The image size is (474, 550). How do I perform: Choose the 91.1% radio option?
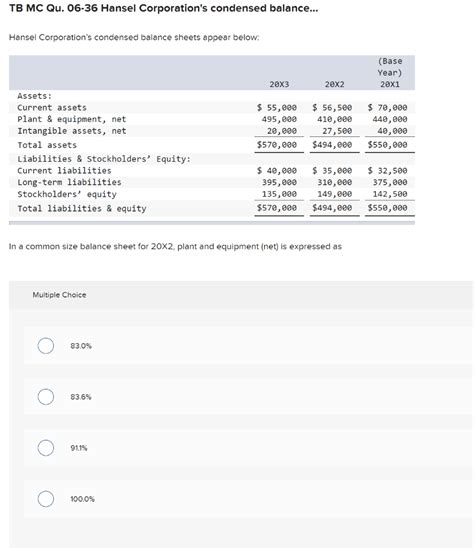click(x=46, y=448)
